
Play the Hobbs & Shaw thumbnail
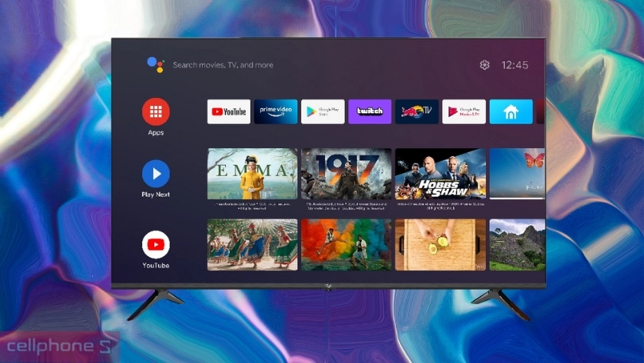point(440,174)
